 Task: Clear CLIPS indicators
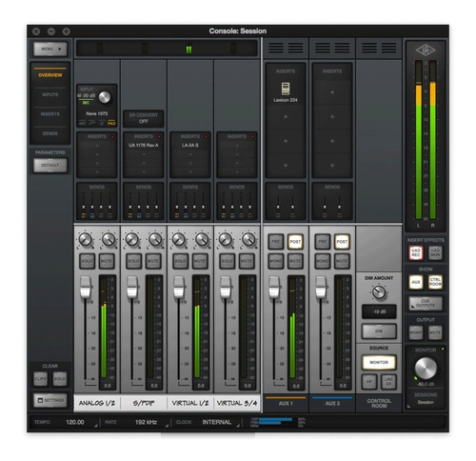click(x=40, y=379)
